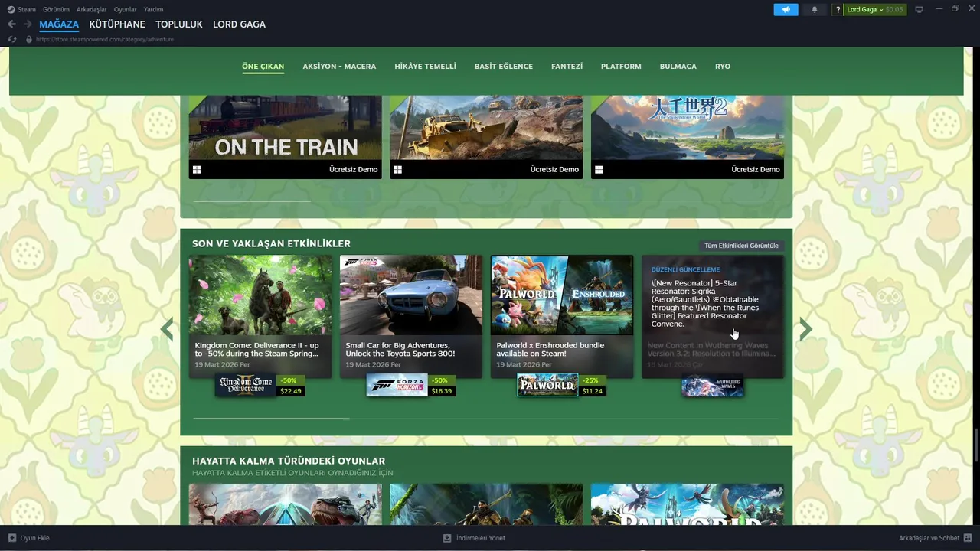Click Windows icon on On The Train card

(197, 170)
